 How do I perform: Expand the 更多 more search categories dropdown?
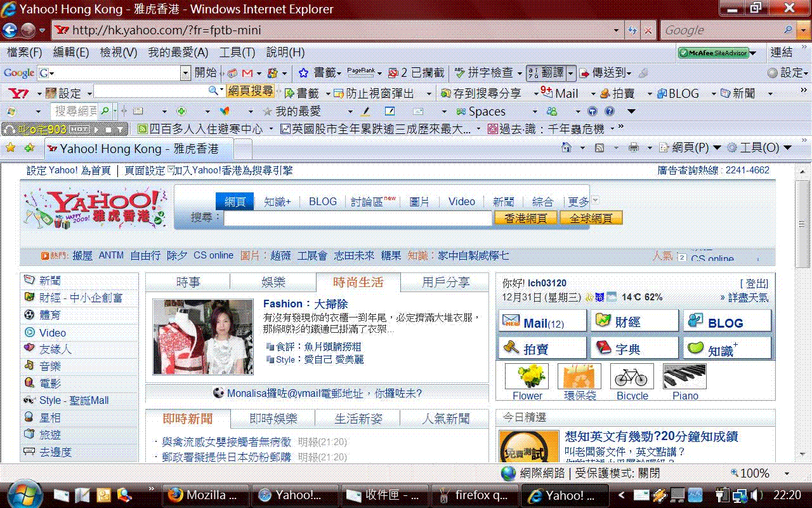tap(594, 201)
